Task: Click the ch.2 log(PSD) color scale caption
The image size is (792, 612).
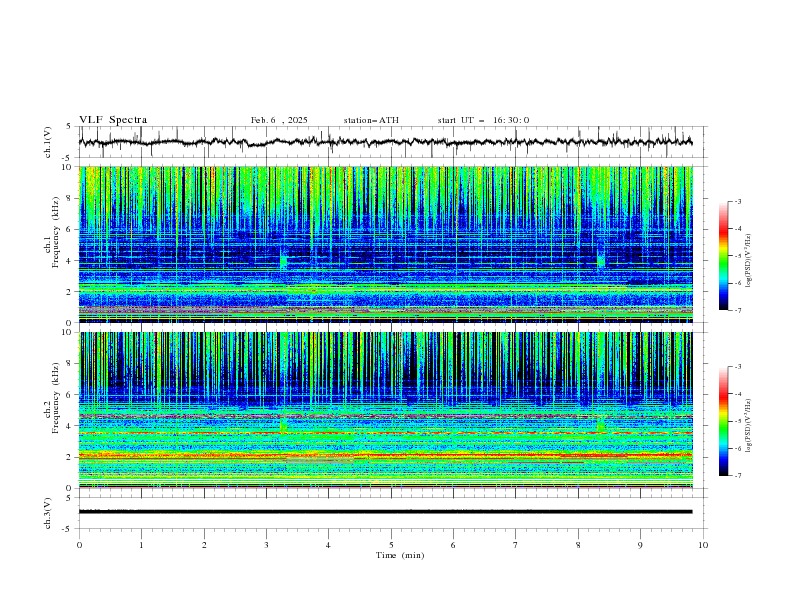Action: tap(749, 426)
